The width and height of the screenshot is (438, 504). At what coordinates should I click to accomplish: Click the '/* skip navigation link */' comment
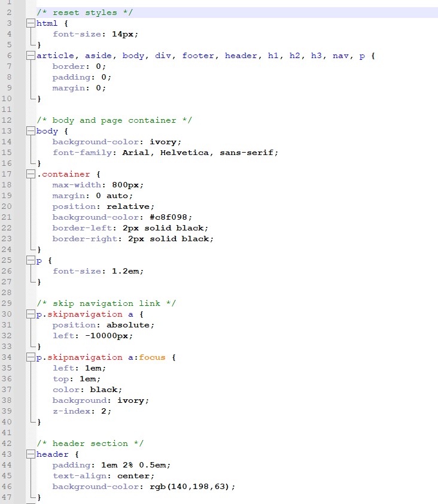[x=106, y=303]
